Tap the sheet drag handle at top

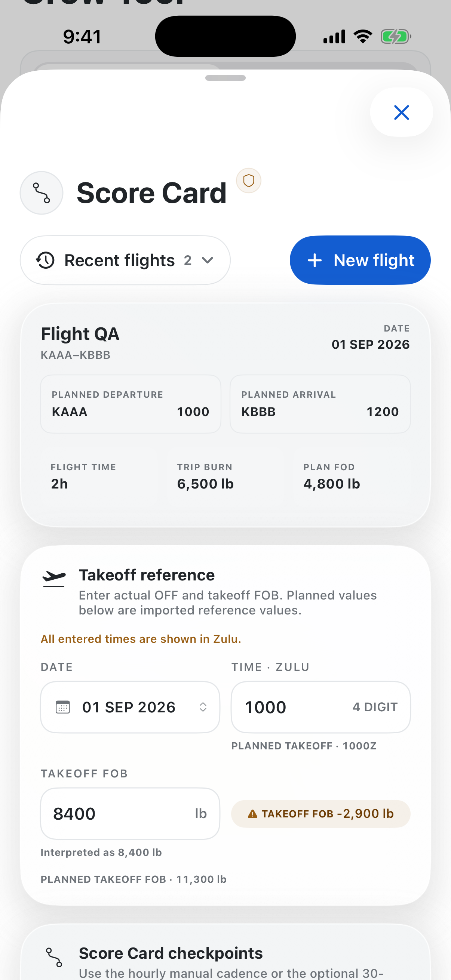point(225,78)
